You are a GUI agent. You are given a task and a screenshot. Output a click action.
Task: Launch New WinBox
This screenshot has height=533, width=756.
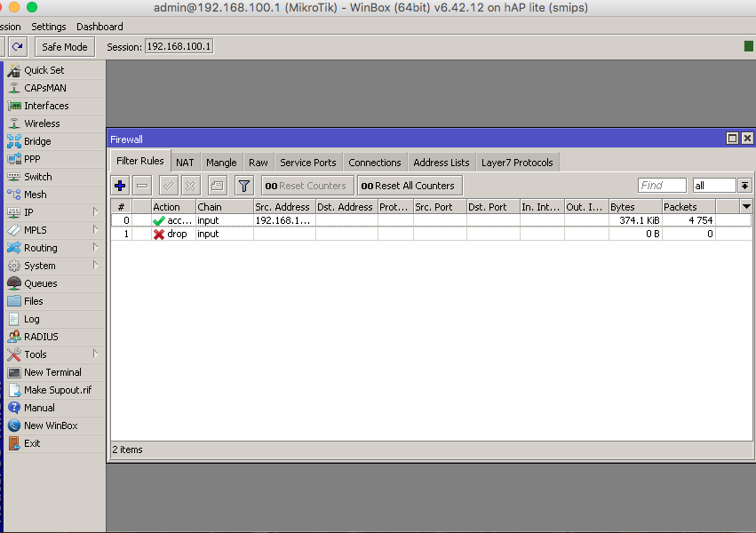55,426
